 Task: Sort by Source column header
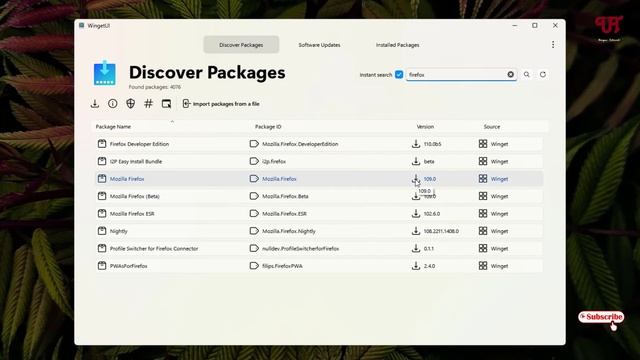point(492,127)
